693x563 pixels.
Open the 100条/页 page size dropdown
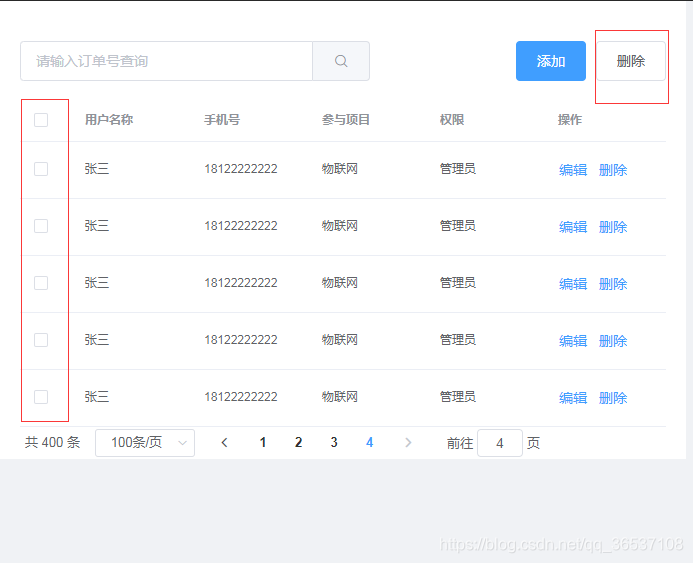coord(145,442)
